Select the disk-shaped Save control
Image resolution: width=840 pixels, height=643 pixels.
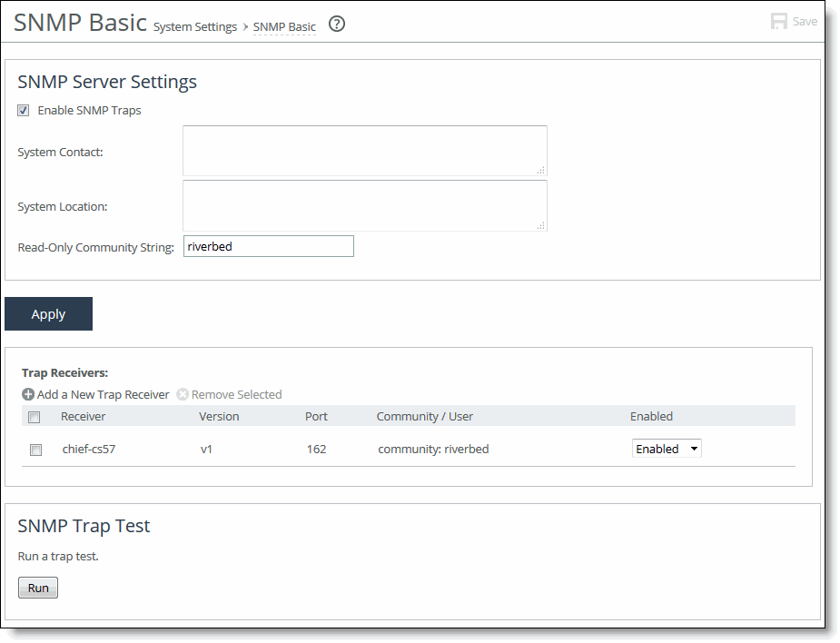tap(779, 20)
